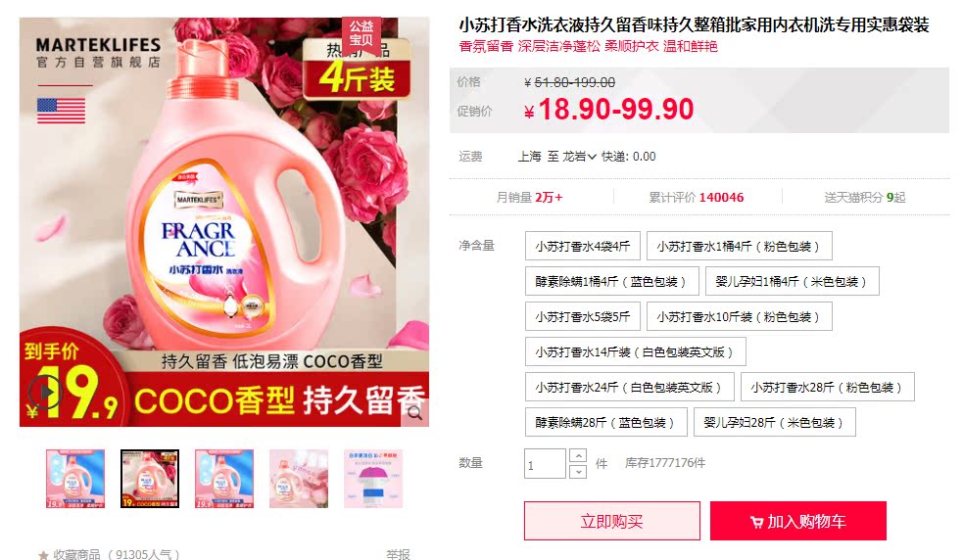Increase quantity with the up arrow
The width and height of the screenshot is (963, 560).
point(578,455)
